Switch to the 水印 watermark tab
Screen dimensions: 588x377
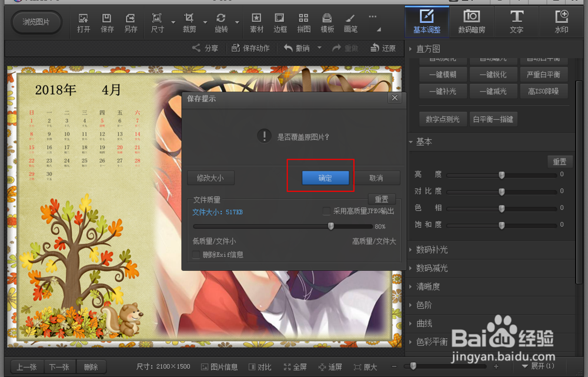coord(562,22)
